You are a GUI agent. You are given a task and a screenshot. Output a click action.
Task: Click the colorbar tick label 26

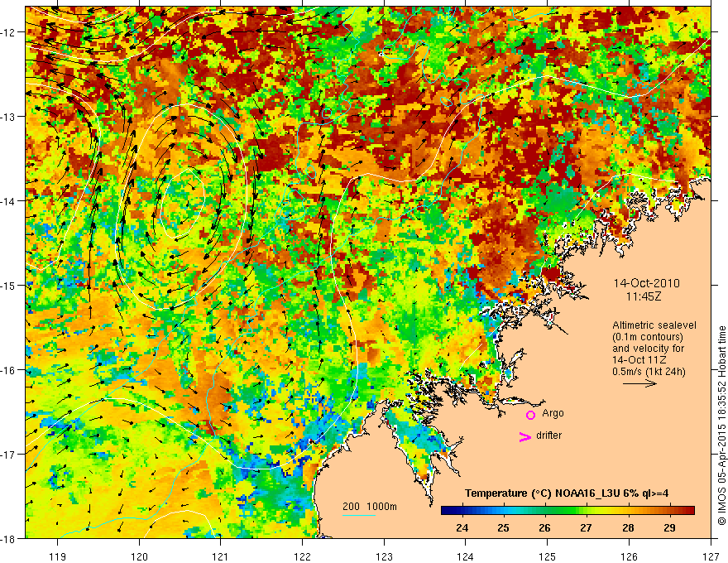[544, 527]
